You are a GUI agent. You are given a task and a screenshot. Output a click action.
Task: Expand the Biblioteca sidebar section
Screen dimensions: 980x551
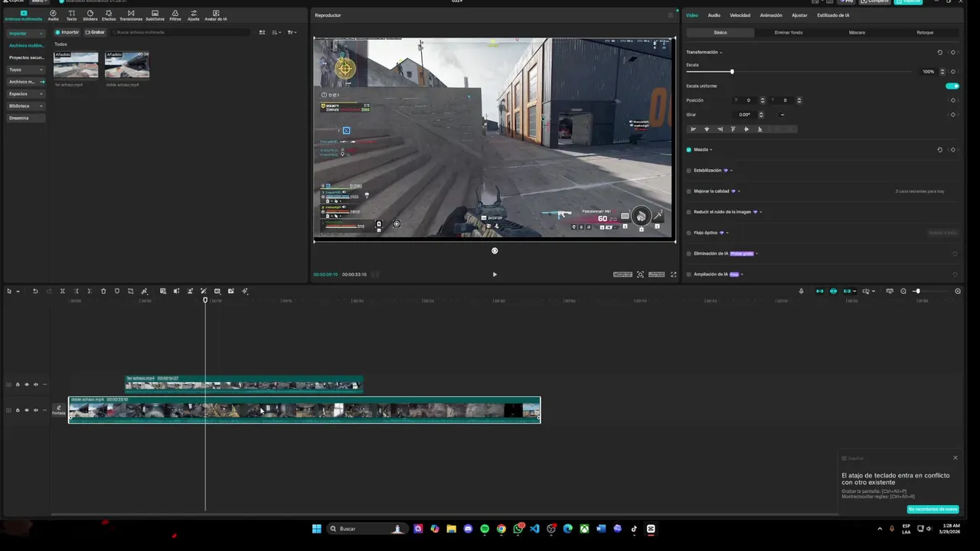[41, 106]
